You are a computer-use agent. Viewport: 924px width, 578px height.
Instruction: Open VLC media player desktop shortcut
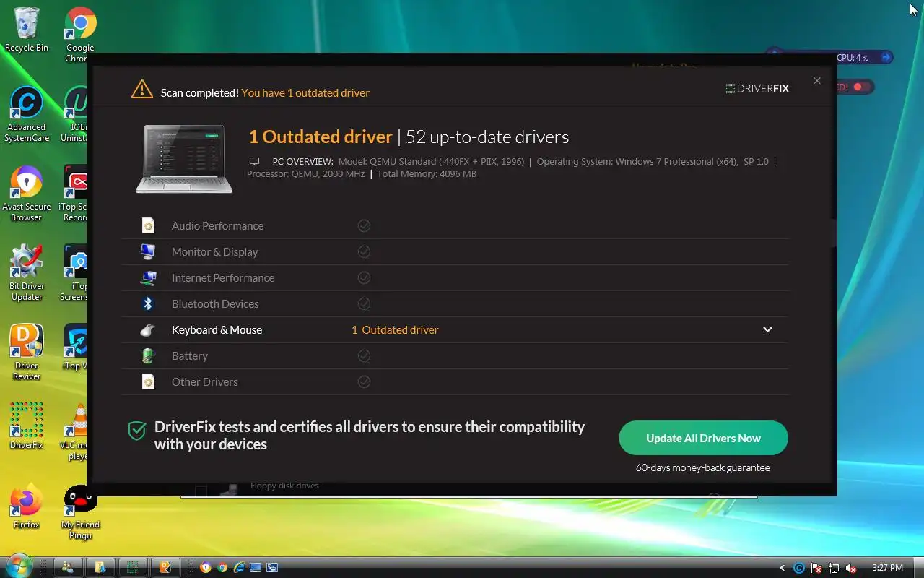pyautogui.click(x=77, y=433)
